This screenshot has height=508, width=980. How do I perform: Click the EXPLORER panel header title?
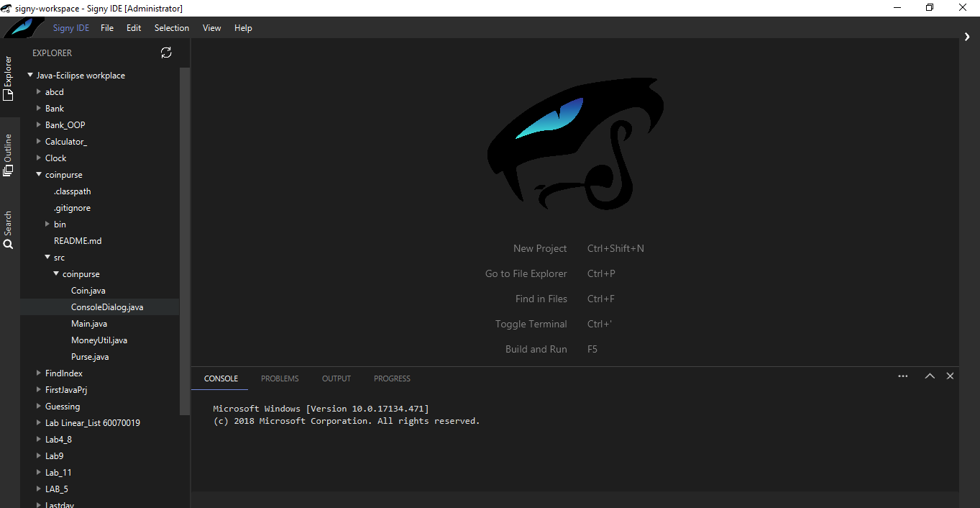click(x=52, y=53)
